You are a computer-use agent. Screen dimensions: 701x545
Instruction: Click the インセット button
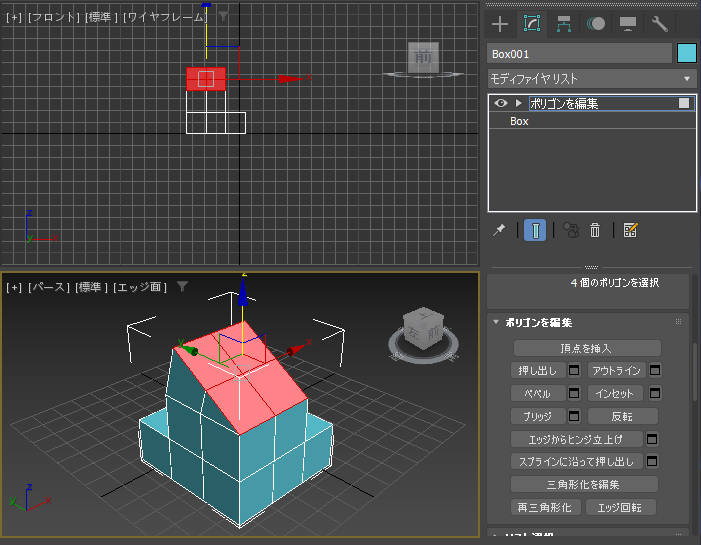point(615,393)
